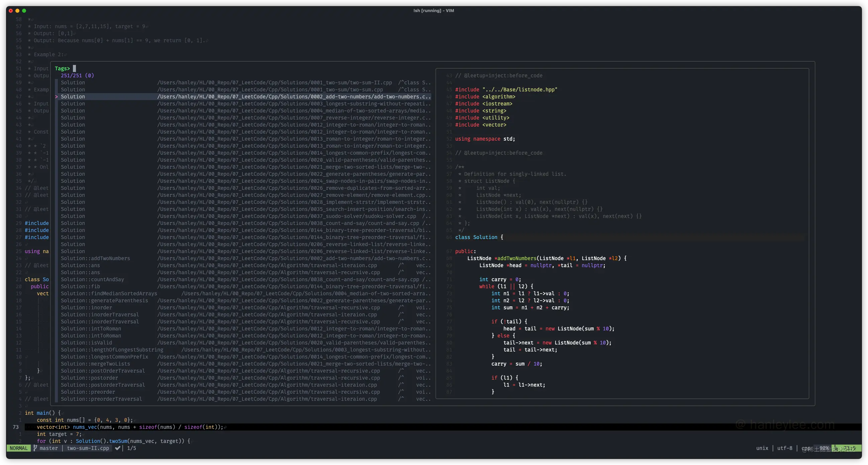Click the addTwoNumbers declaration in preview
Viewport: 868px width, 465px height.
[547, 258]
